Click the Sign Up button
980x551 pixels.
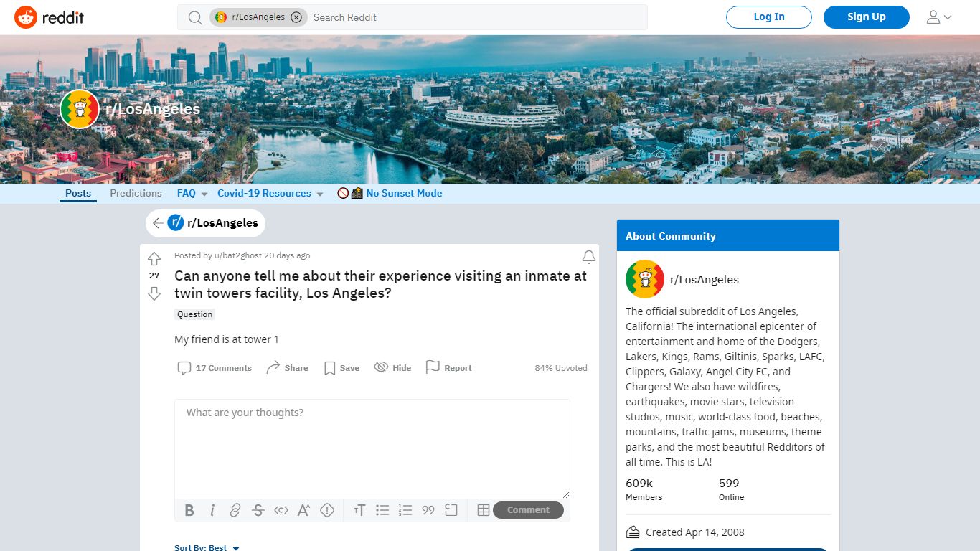[x=867, y=17]
